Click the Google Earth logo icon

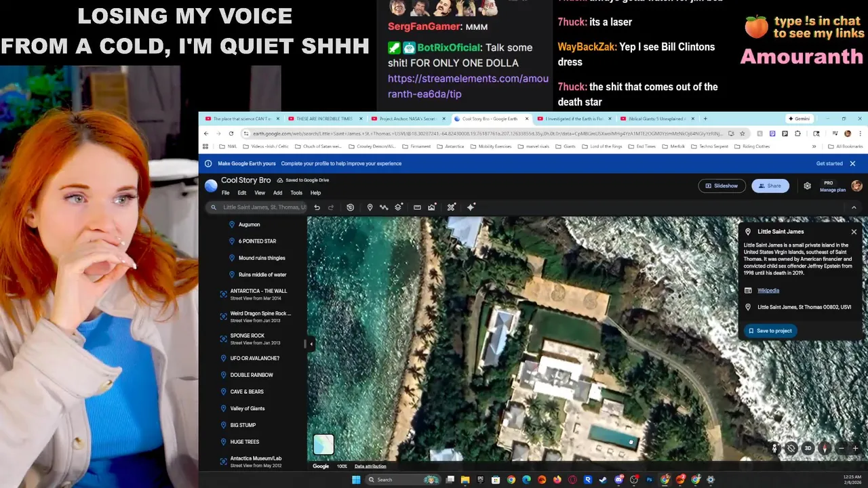pyautogui.click(x=211, y=185)
